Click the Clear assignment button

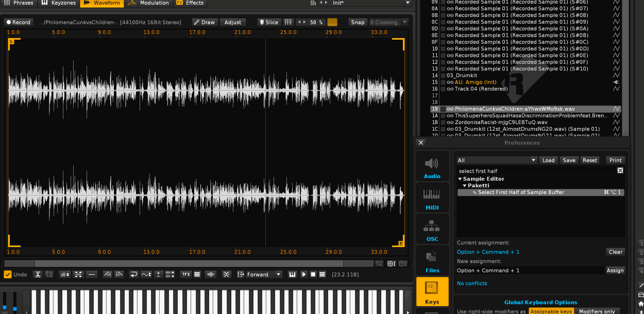[615, 252]
